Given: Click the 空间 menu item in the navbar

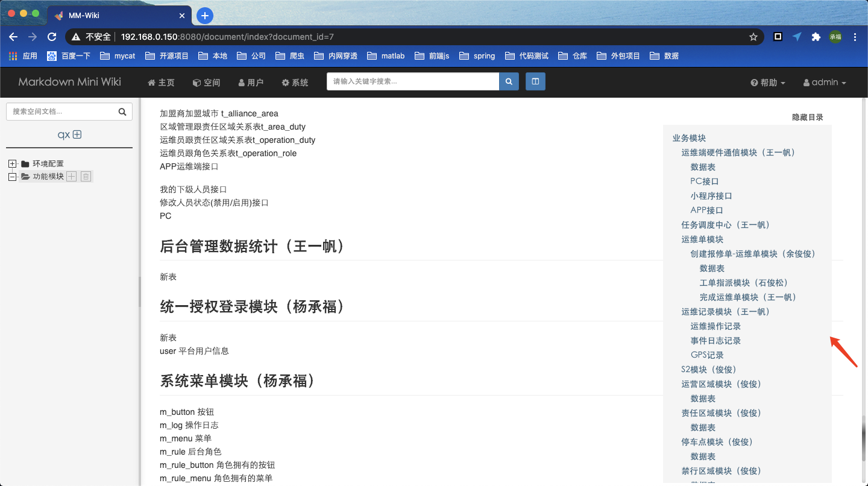Looking at the screenshot, I should [206, 82].
